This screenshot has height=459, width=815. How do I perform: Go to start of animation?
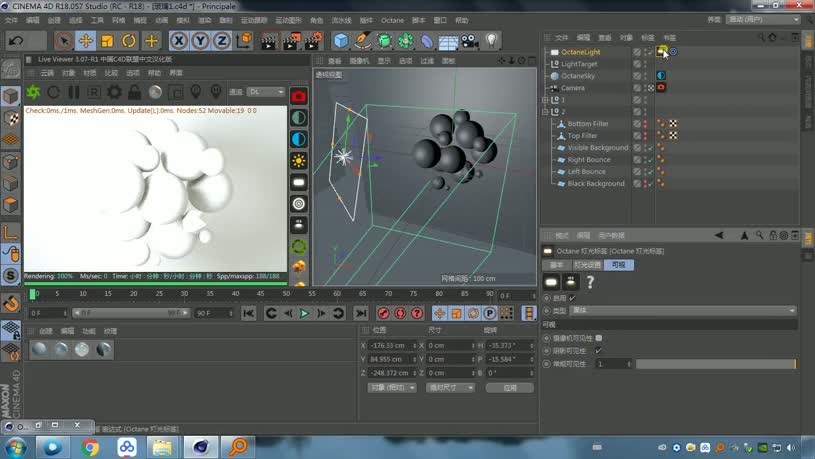point(249,313)
